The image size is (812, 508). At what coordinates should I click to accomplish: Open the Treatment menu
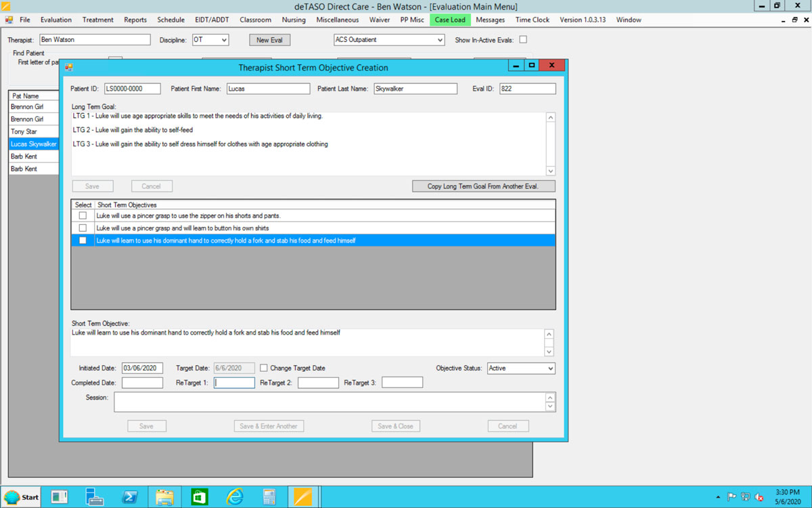[98, 20]
